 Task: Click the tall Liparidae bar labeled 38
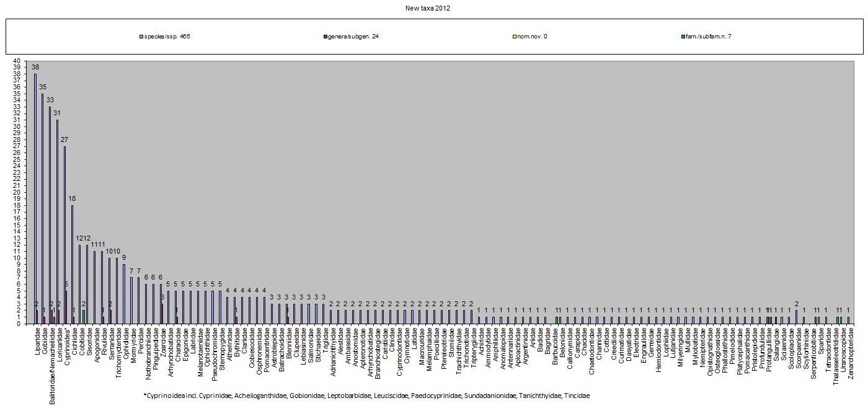(35, 198)
